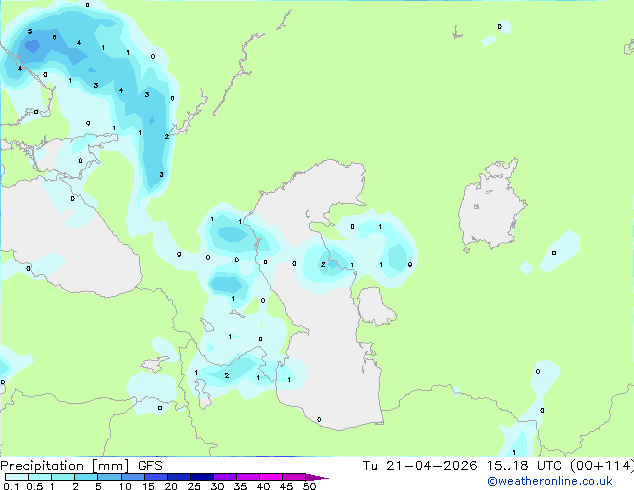Pick the 5–10 mm legend color swatch
The image size is (634, 490).
pyautogui.click(x=109, y=477)
